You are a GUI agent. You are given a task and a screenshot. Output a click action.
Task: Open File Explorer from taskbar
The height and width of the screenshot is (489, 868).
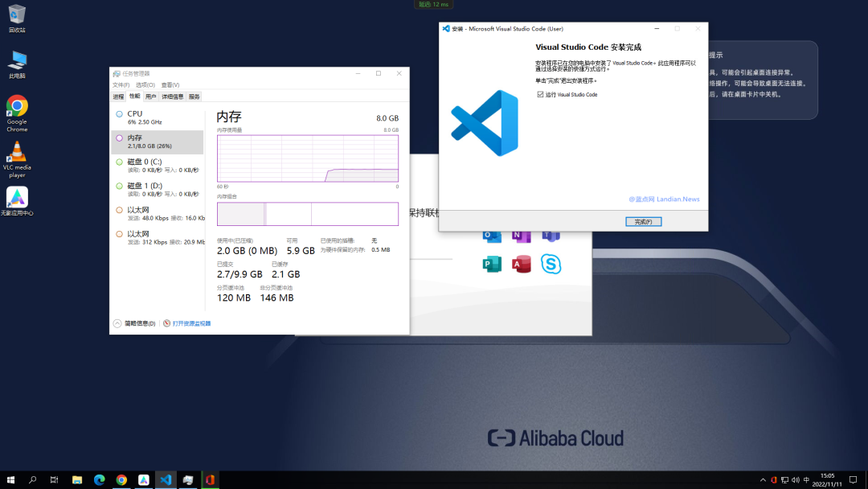pos(77,479)
